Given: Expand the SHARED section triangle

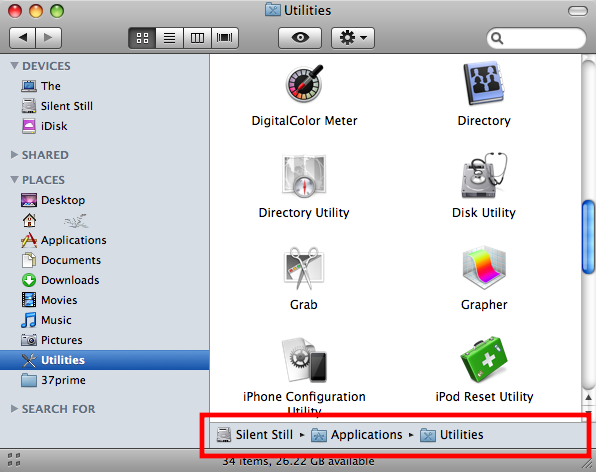Looking at the screenshot, I should (x=14, y=155).
